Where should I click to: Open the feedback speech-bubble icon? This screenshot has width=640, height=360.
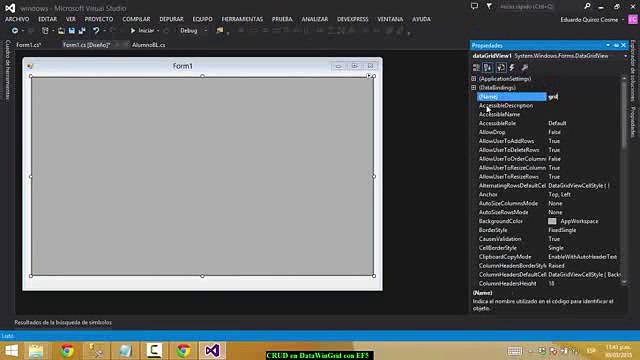pos(474,6)
